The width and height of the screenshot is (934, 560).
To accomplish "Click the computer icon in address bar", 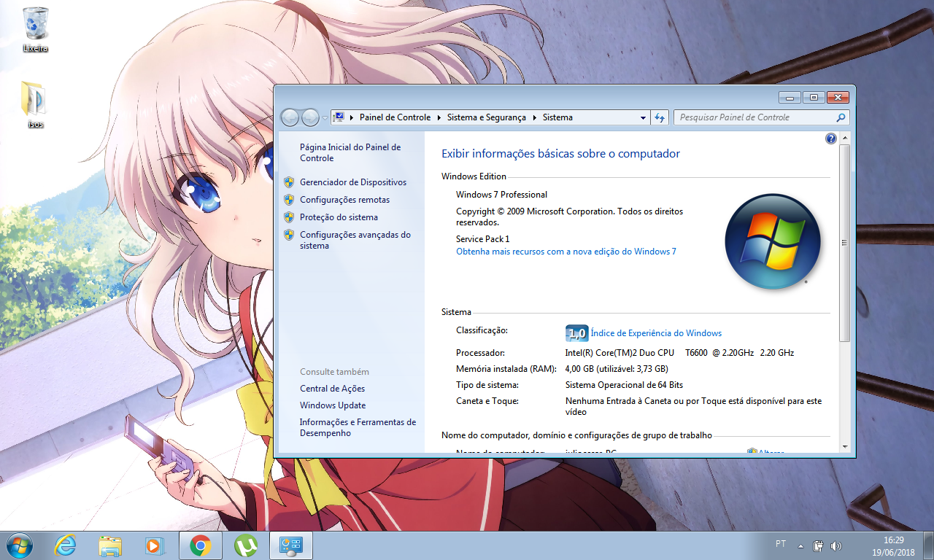I will pos(339,117).
